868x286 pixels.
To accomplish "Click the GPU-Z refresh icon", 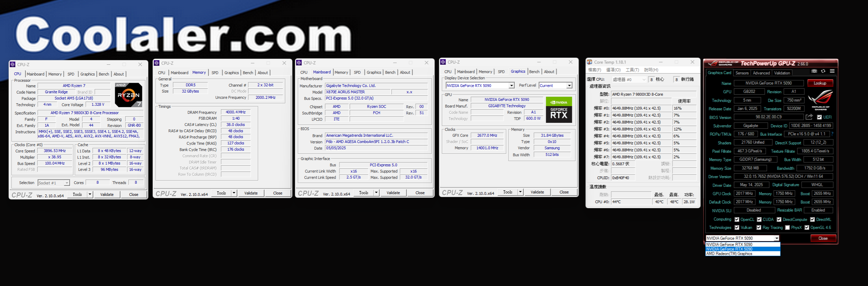I will pos(823,71).
